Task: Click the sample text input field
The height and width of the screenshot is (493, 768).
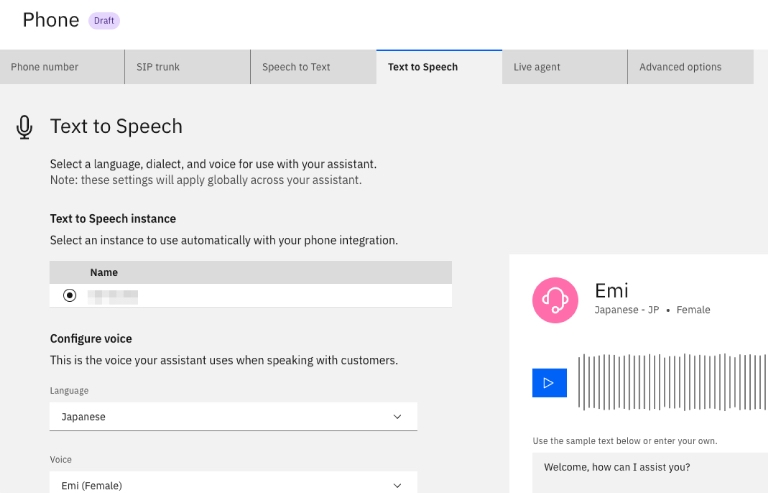Action: pyautogui.click(x=650, y=468)
